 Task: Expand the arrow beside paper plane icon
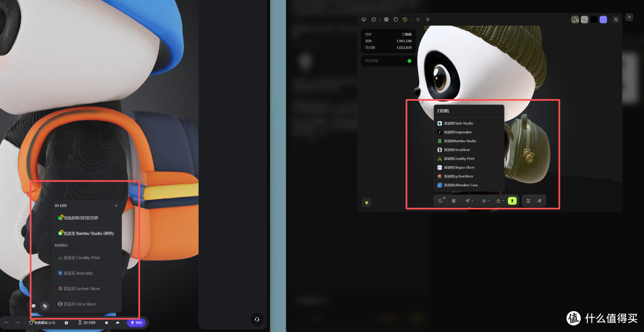[x=472, y=201]
